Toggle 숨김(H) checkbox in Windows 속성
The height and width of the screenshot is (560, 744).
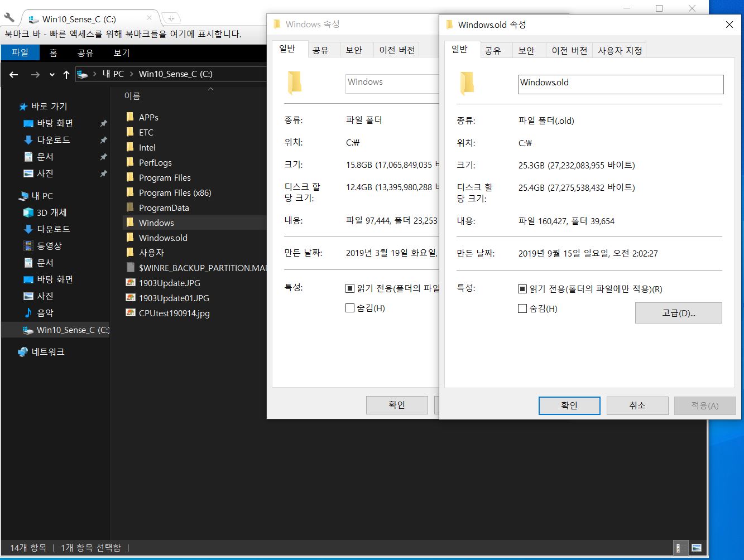(350, 308)
